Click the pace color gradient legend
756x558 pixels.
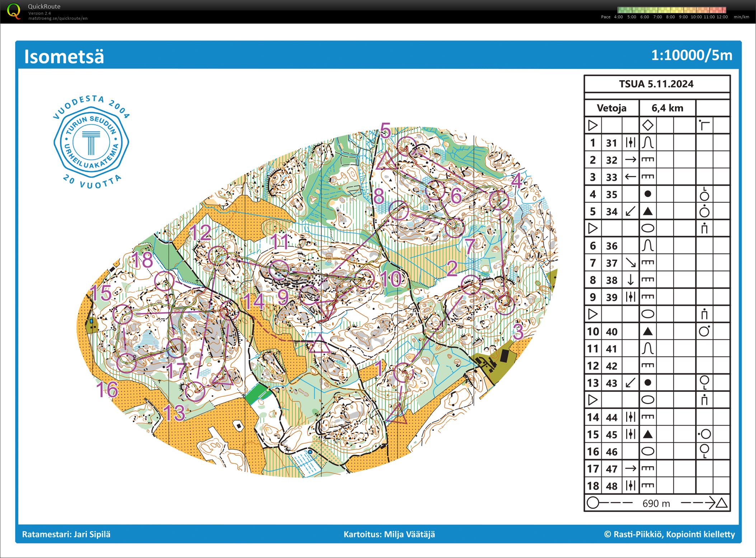tap(672, 10)
